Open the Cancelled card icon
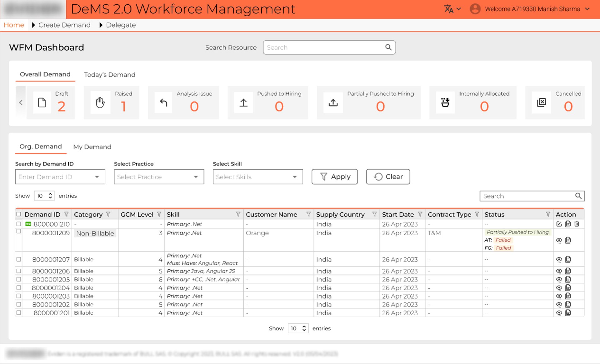 541,102
